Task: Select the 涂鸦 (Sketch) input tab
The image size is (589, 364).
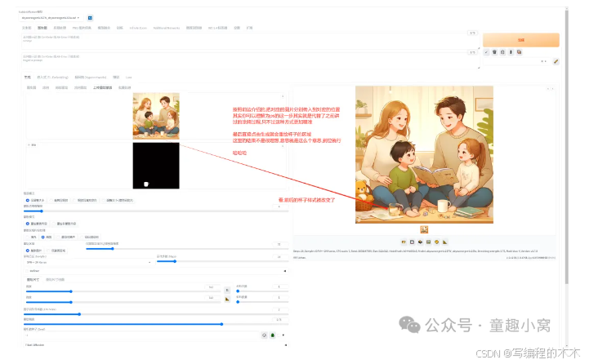Action: 46,87
